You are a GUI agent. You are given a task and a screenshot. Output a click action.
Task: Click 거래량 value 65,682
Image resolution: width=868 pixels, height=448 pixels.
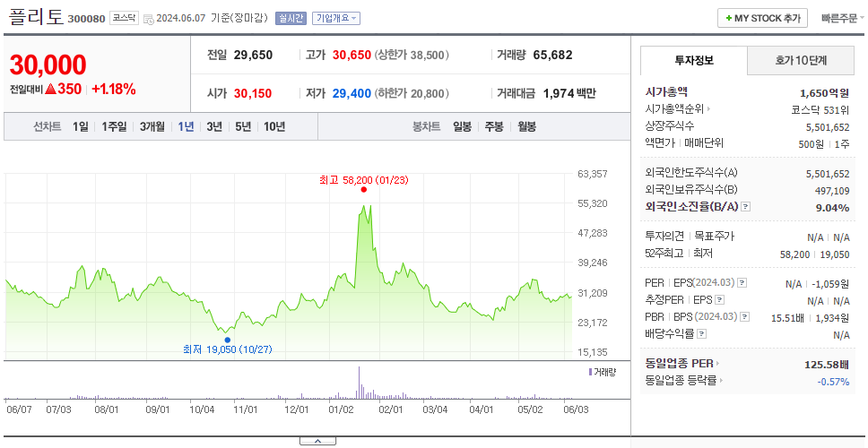(x=552, y=56)
